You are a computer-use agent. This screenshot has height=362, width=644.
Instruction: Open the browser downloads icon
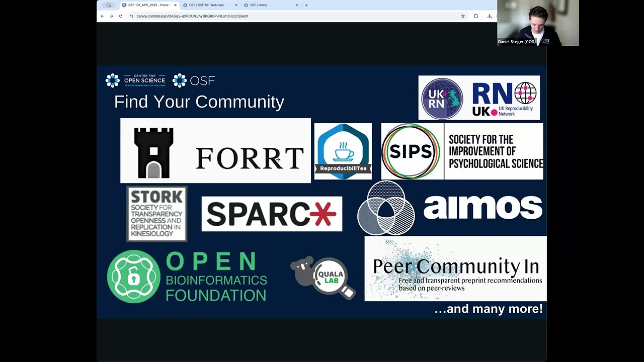click(x=490, y=16)
